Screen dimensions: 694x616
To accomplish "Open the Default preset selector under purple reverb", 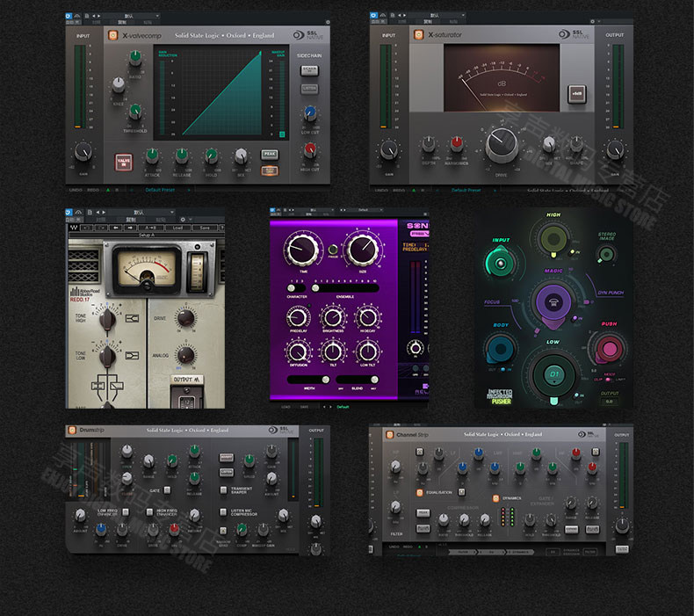I will point(343,407).
